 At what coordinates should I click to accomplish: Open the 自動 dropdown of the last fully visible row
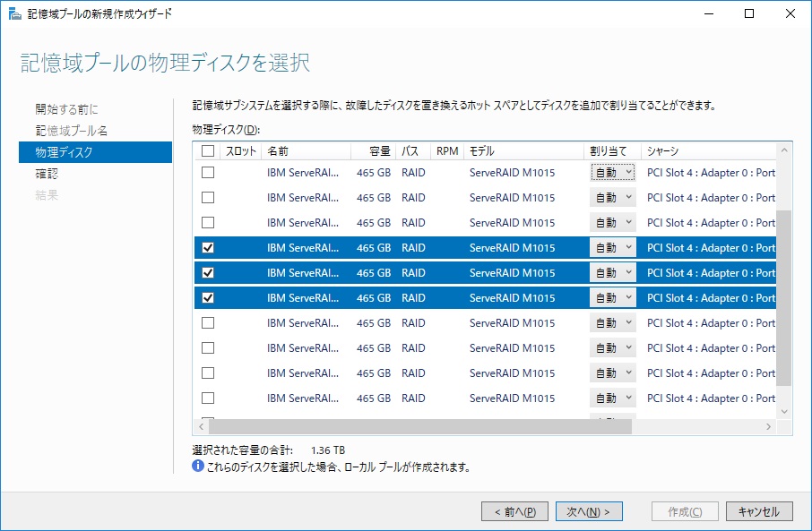pos(613,398)
